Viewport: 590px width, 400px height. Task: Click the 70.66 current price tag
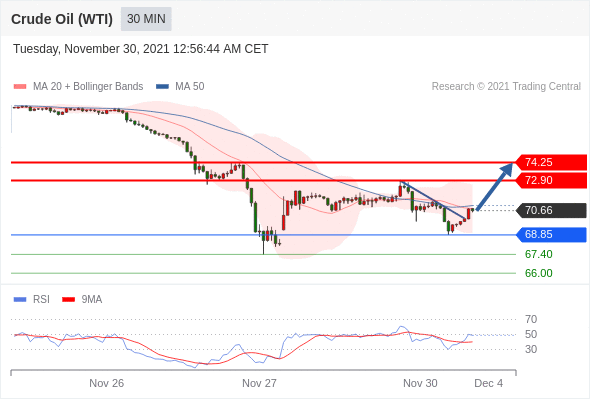point(551,210)
